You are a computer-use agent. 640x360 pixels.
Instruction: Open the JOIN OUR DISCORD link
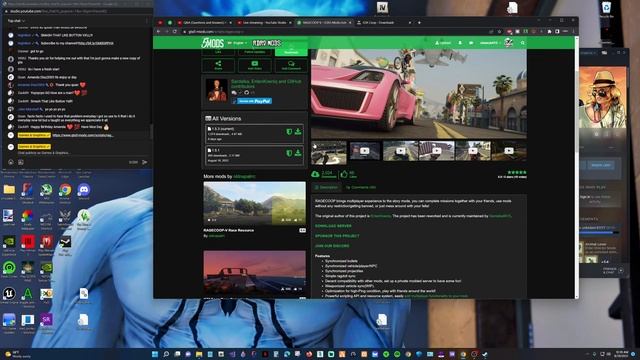pyautogui.click(x=332, y=246)
